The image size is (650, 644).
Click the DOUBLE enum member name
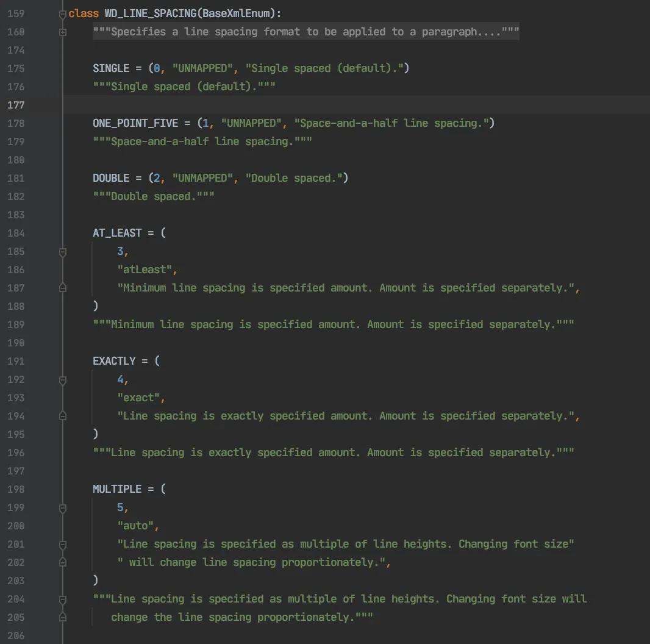coord(111,178)
